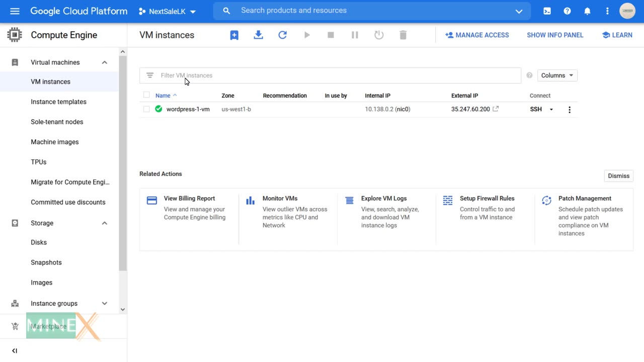Click the sidebar scroll down arrow
This screenshot has width=644, height=362.
pos(123,310)
